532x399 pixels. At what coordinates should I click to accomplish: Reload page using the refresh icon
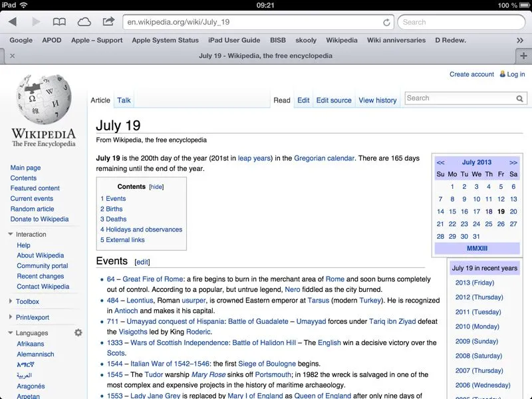click(386, 22)
